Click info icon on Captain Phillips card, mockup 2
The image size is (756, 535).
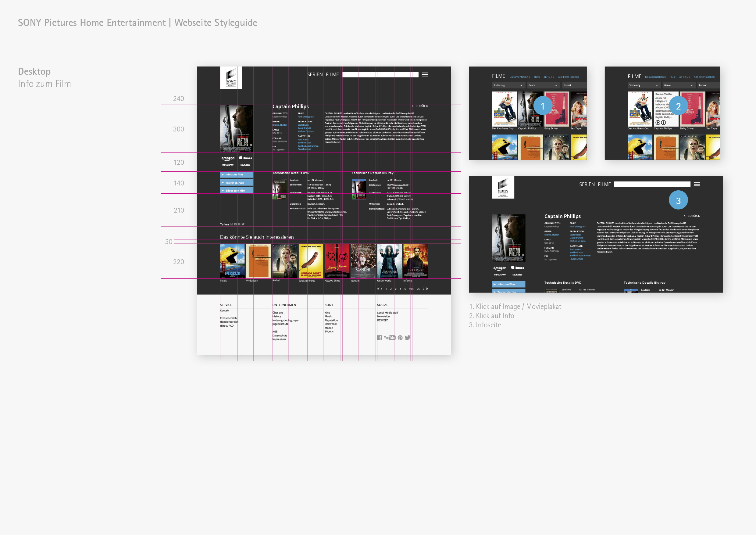[x=663, y=123]
